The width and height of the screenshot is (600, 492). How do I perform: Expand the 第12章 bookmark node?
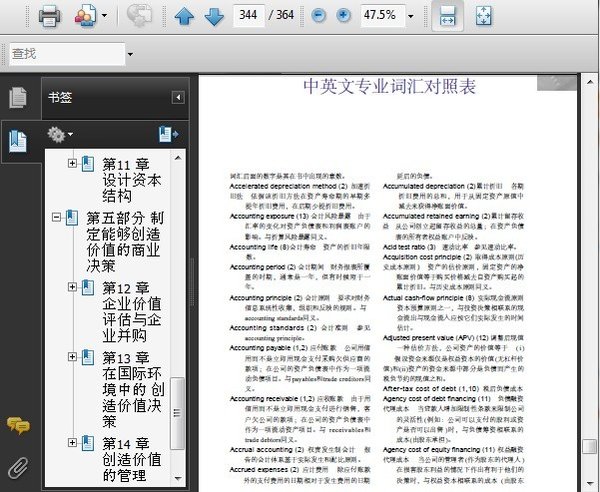click(x=72, y=287)
